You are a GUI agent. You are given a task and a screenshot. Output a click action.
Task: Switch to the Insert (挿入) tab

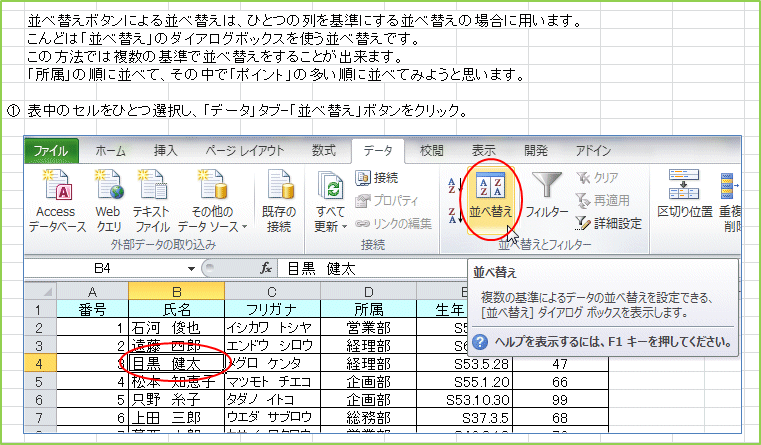[165, 151]
